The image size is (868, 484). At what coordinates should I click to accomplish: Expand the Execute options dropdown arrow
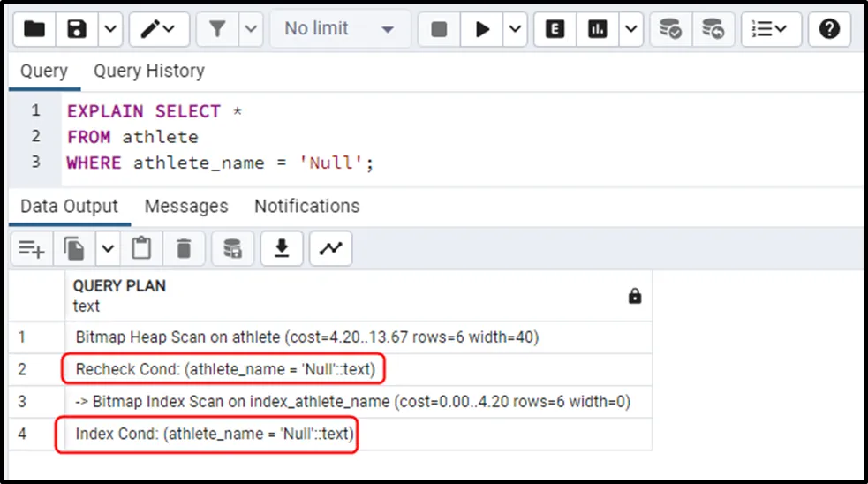(516, 29)
